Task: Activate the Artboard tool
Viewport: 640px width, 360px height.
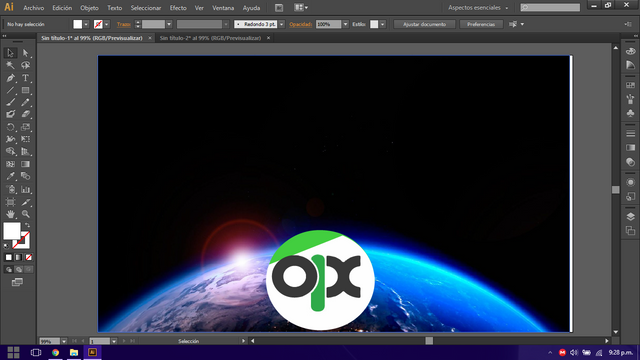Action: pos(10,202)
